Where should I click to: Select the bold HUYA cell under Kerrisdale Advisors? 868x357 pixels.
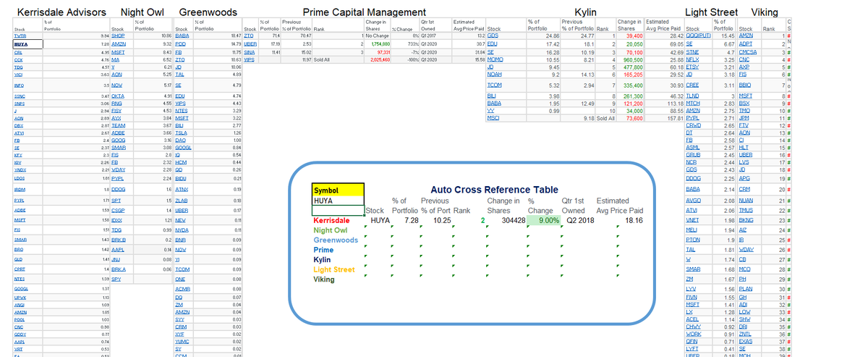(x=28, y=44)
